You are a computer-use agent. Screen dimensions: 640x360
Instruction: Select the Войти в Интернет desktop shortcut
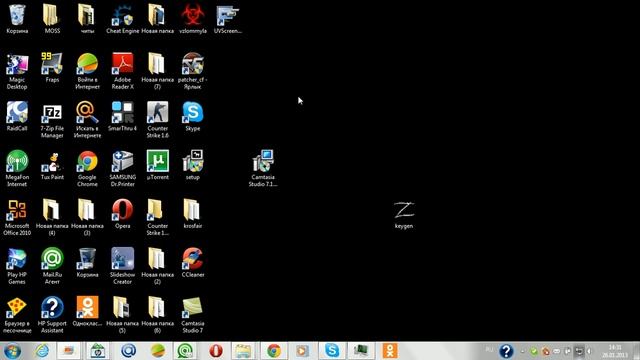(x=87, y=71)
